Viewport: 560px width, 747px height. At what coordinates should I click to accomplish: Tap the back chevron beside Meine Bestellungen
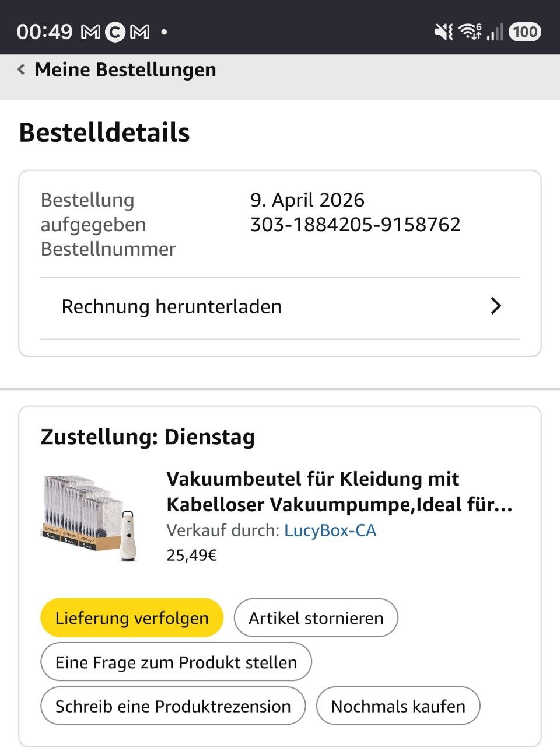(22, 70)
